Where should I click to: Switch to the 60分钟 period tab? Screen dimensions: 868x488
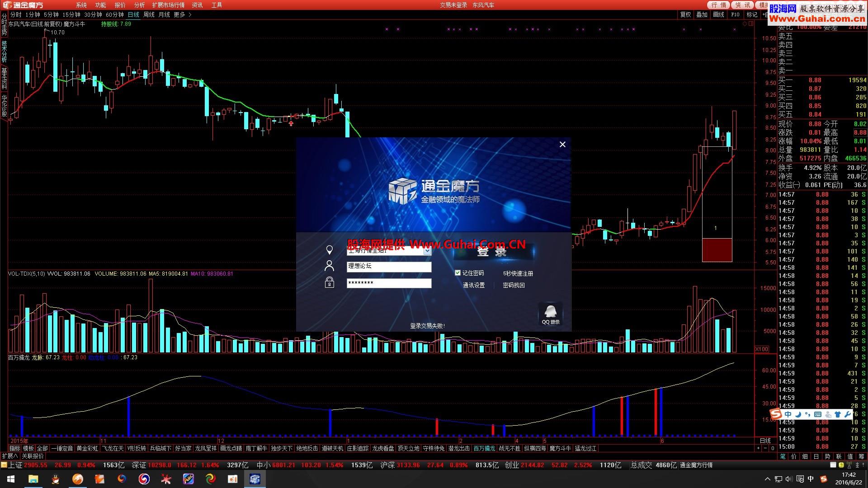coord(115,15)
